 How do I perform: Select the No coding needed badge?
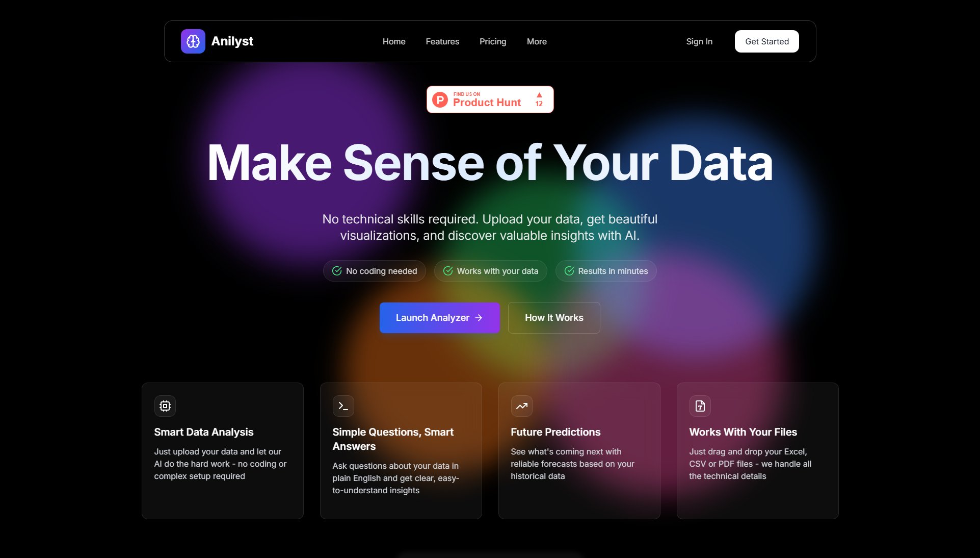coord(374,271)
